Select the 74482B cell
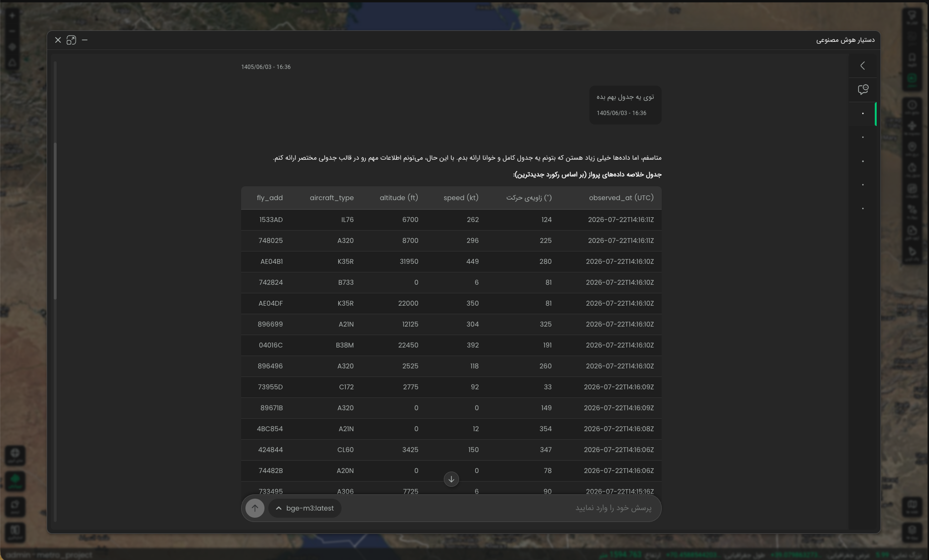 click(271, 471)
